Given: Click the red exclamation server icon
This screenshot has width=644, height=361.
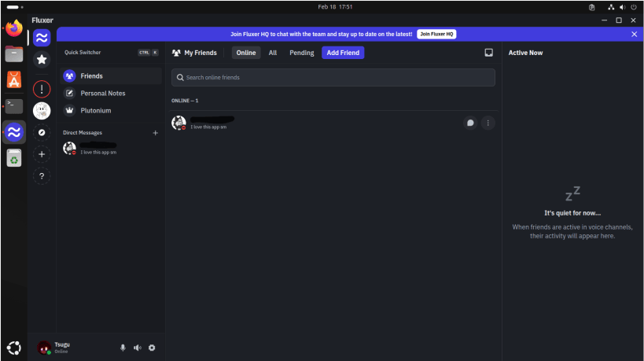Looking at the screenshot, I should (42, 89).
